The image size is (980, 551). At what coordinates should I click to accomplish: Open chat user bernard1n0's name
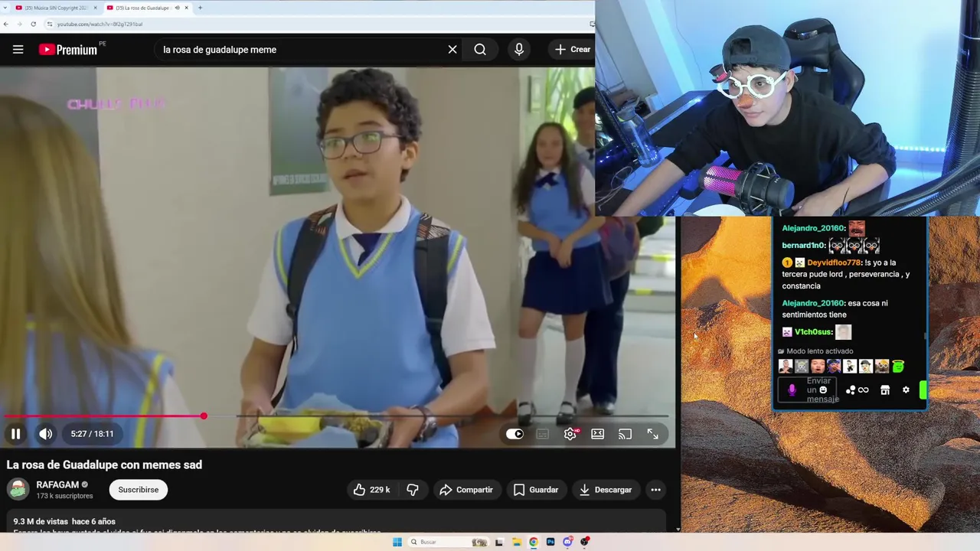(804, 246)
